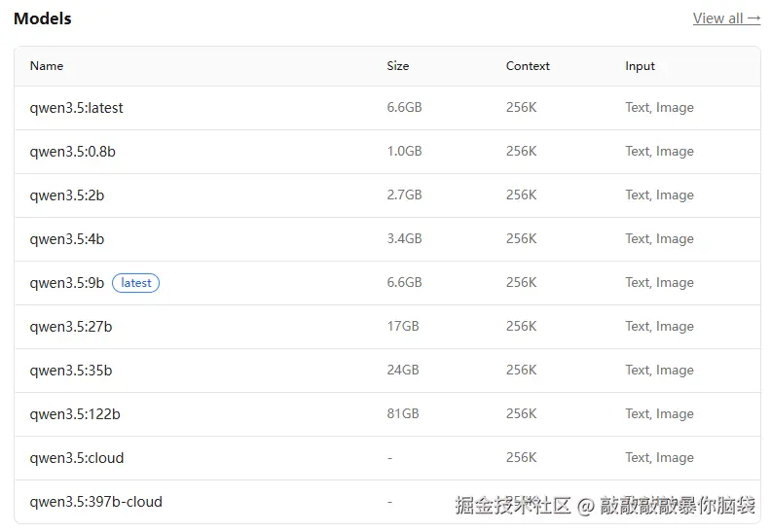Click 256K context in qwen3.5:122b row
771x532 pixels.
(521, 413)
